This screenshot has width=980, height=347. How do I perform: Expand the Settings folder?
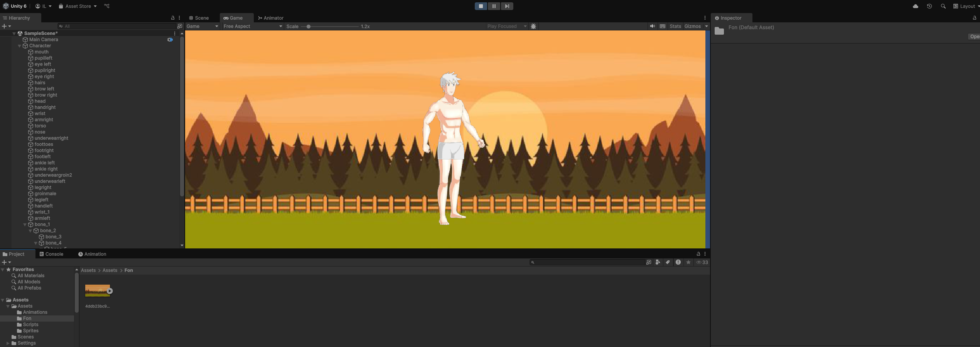coord(8,343)
